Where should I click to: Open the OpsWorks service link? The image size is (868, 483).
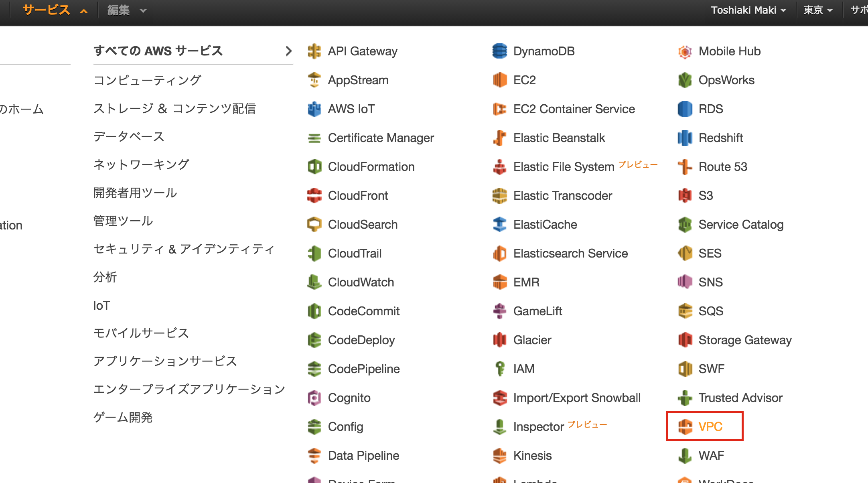coord(726,80)
